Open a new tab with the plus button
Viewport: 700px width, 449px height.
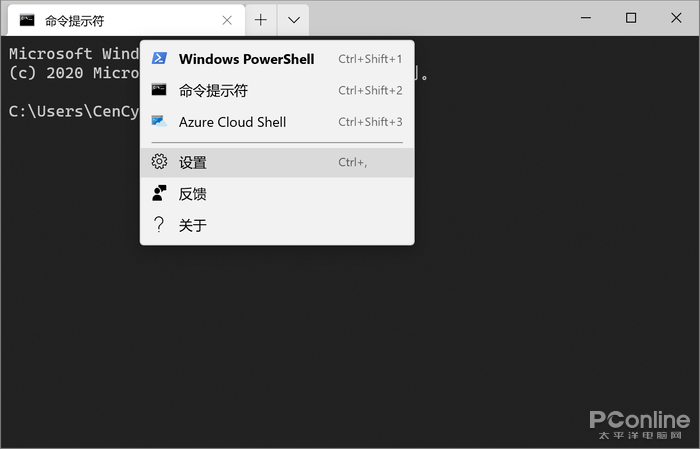coord(260,20)
